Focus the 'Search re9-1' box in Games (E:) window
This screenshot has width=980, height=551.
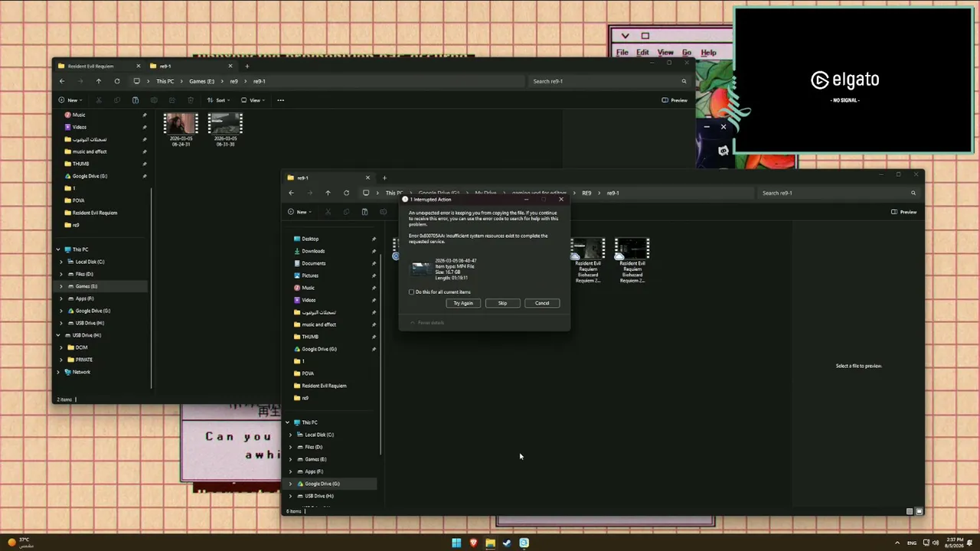(609, 81)
